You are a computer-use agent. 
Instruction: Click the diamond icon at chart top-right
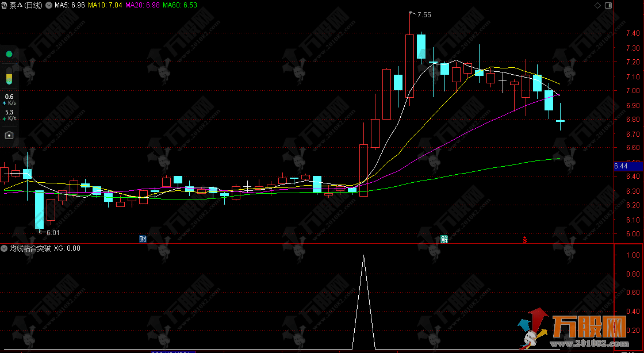click(597, 5)
